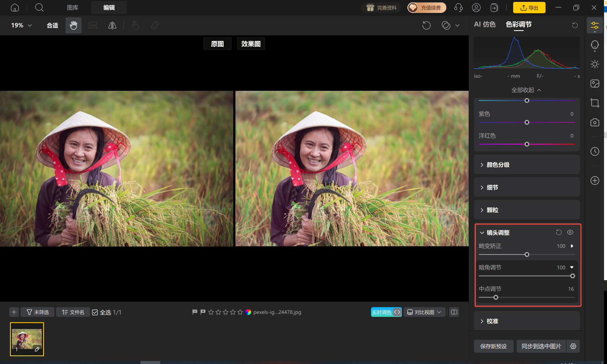Collapse the 镜头调整 section
607x364 pixels.
482,233
